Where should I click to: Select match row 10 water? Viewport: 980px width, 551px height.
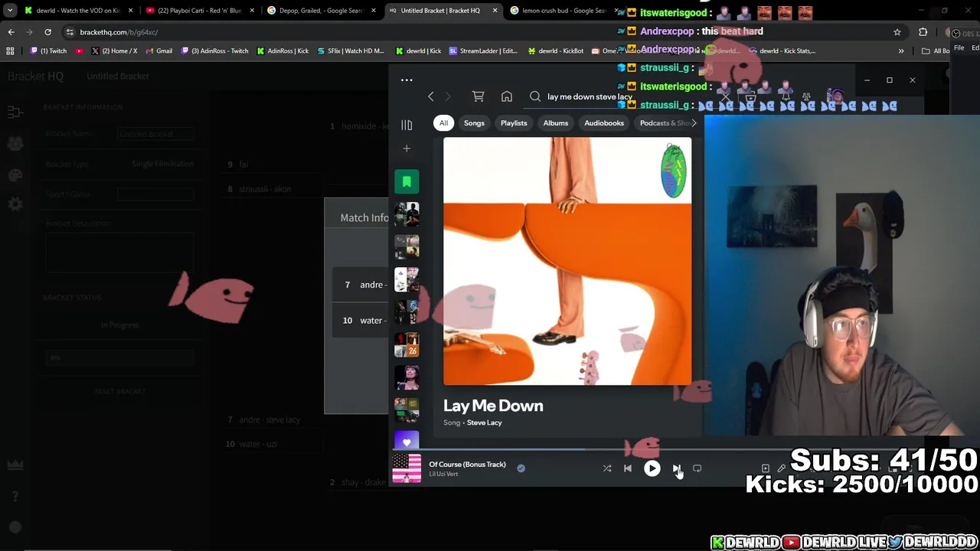[x=361, y=321]
